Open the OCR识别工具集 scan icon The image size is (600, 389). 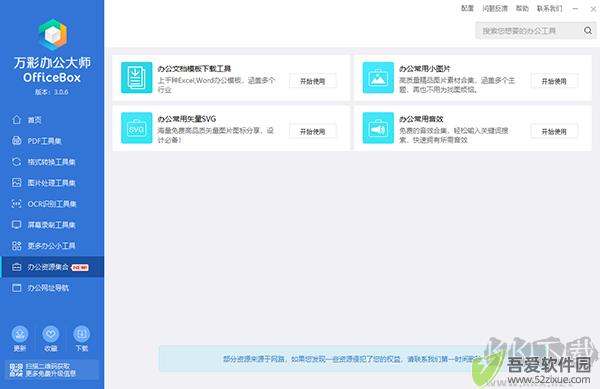point(16,203)
